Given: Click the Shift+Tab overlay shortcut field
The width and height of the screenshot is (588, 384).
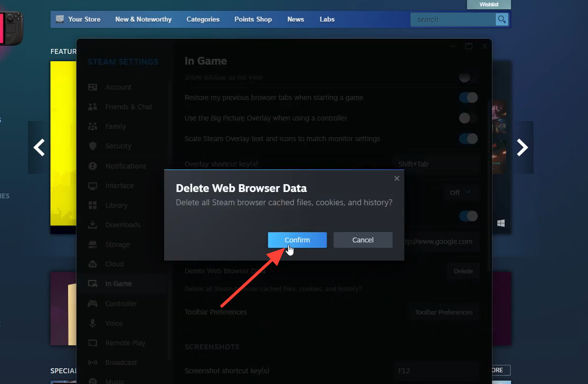Looking at the screenshot, I should pos(437,164).
